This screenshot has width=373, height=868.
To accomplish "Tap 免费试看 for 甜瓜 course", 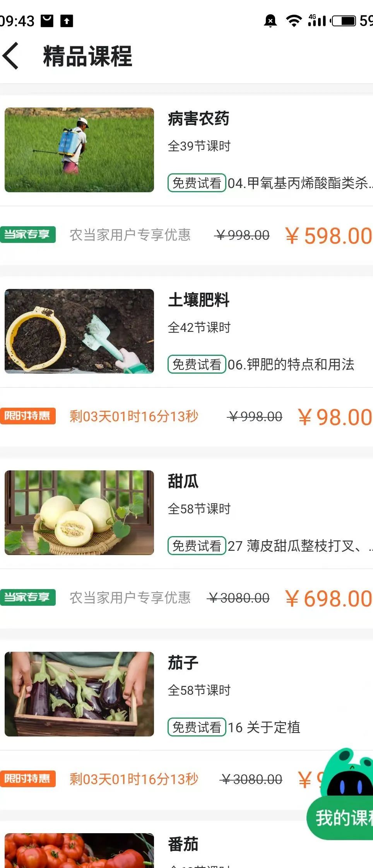I will [197, 546].
